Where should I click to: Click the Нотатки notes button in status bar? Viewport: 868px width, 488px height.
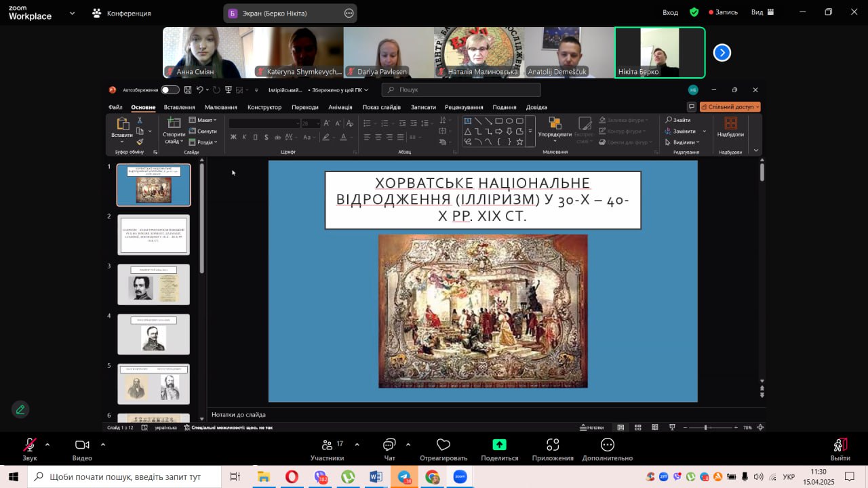[592, 428]
